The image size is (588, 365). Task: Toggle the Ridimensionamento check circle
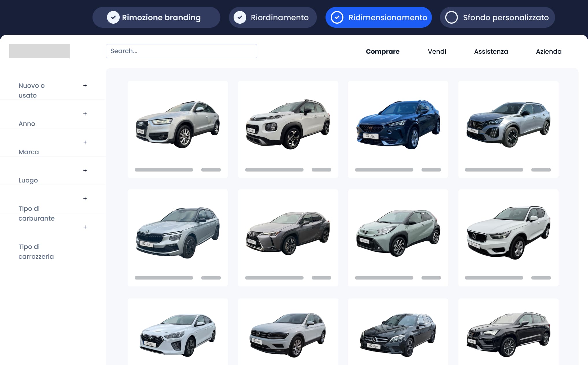click(x=337, y=17)
